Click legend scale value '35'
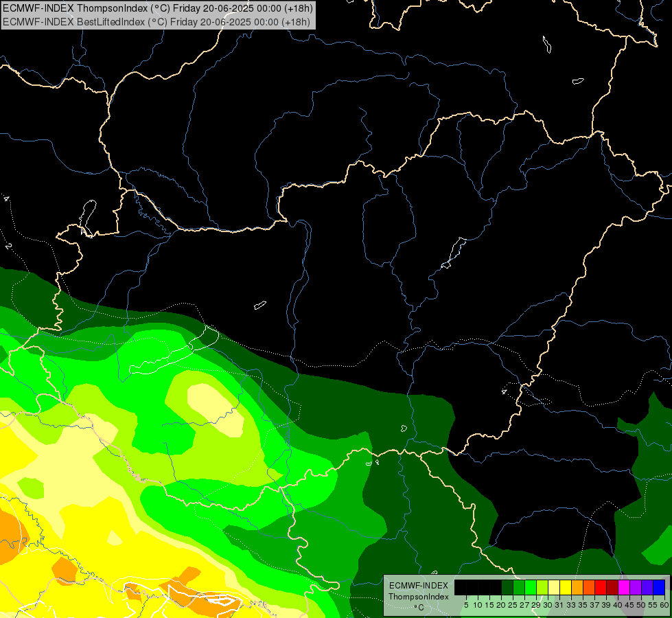Viewport: 672px width, 618px height. pyautogui.click(x=583, y=605)
